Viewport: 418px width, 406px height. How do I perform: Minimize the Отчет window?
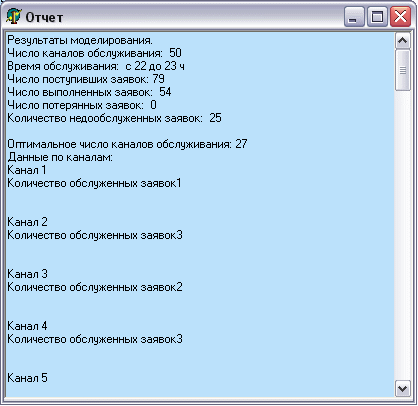[354, 17]
